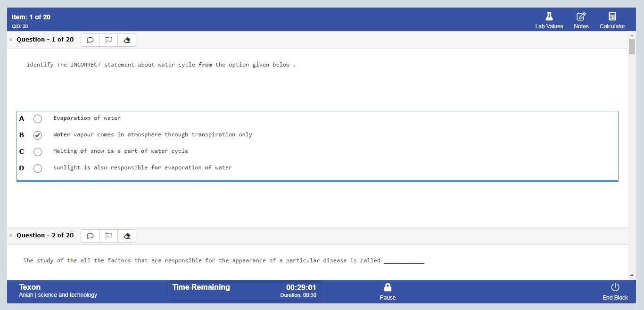Click comment icon for Question 2
Image resolution: width=644 pixels, height=310 pixels.
(x=90, y=236)
